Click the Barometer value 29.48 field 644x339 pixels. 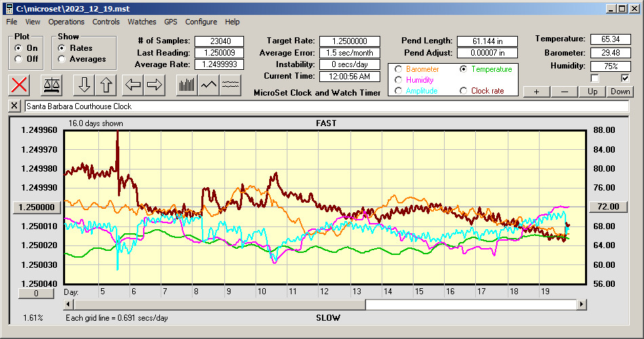click(x=610, y=53)
